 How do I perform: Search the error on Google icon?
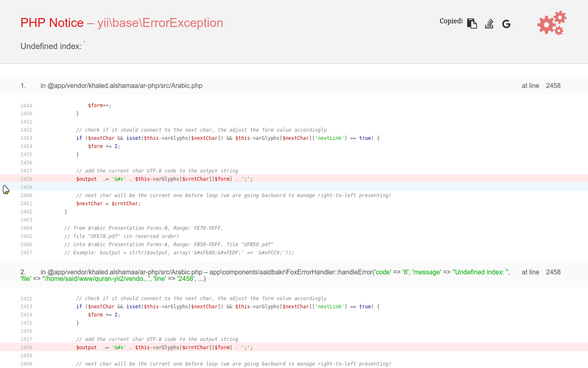[506, 24]
